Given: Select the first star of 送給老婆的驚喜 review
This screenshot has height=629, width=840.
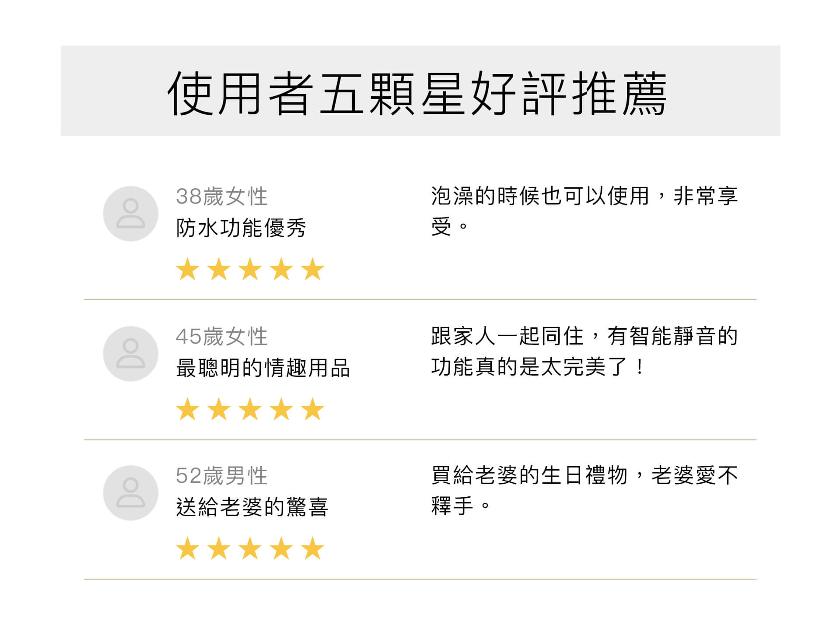Looking at the screenshot, I should click(x=188, y=548).
